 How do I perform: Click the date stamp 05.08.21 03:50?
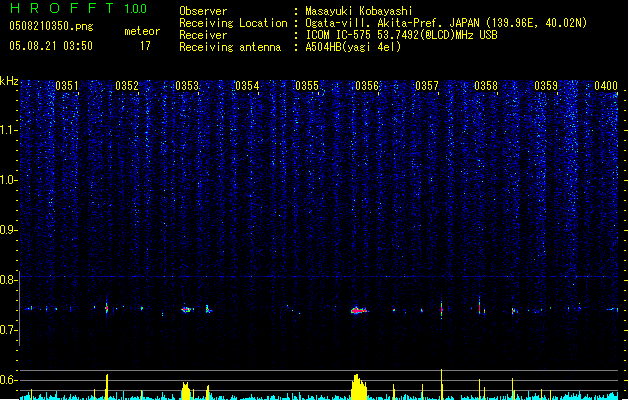tap(51, 46)
